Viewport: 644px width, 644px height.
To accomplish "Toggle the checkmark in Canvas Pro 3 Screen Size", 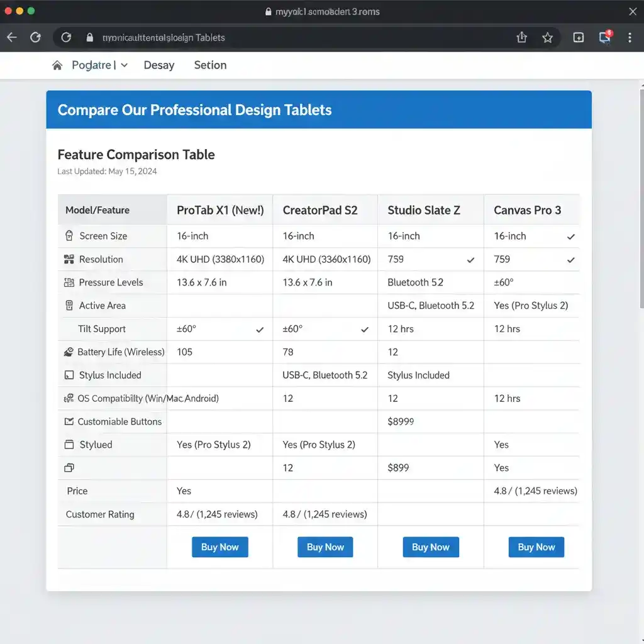I will 570,237.
